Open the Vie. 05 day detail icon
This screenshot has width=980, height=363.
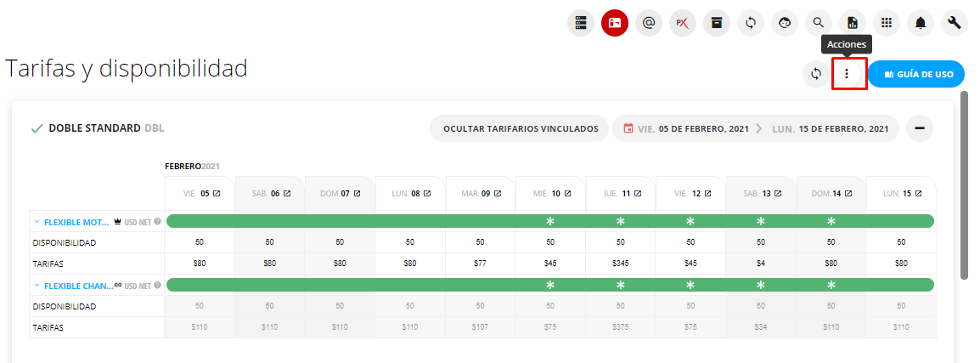217,194
